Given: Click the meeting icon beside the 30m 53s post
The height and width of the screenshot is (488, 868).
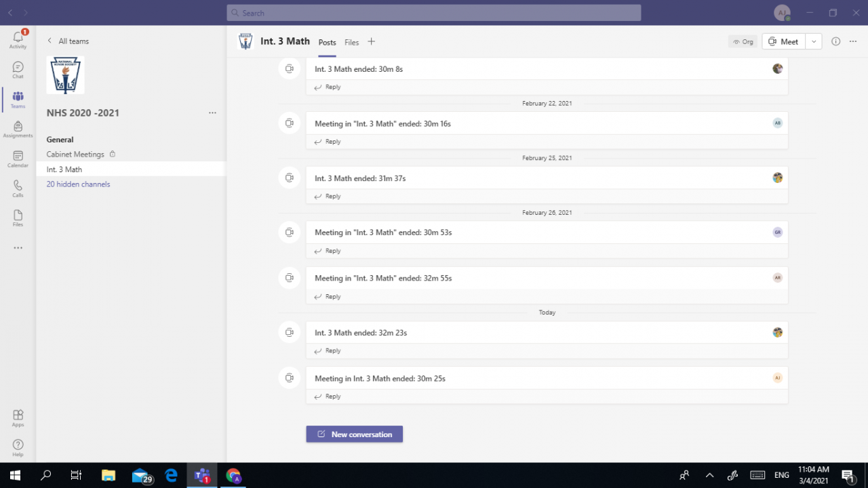Looking at the screenshot, I should (x=290, y=232).
